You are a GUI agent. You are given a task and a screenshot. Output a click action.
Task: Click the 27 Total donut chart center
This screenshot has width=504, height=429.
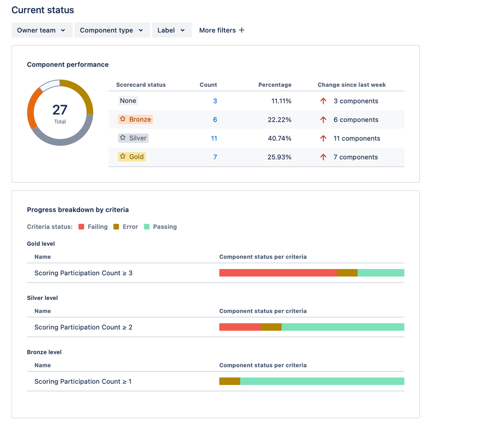click(x=60, y=113)
